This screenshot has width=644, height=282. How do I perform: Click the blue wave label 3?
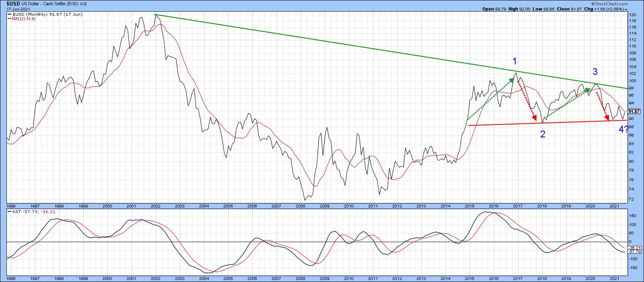[594, 72]
